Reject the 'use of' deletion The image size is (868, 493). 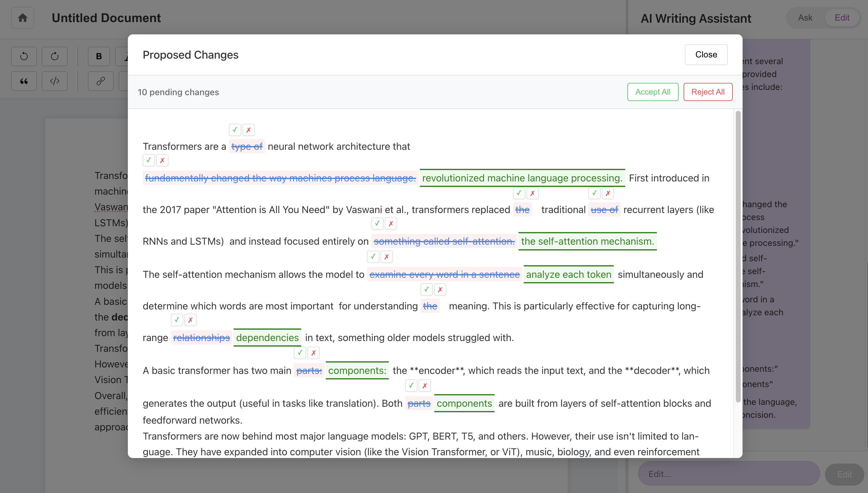point(608,193)
